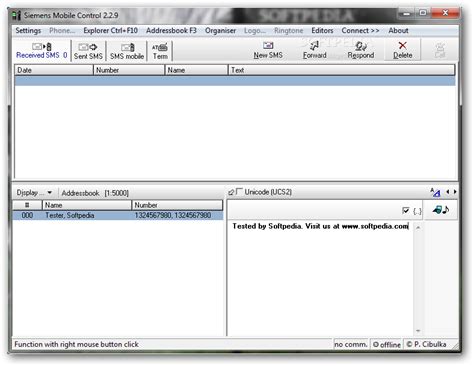Click the Addressbook [1:5000] label

pos(95,193)
